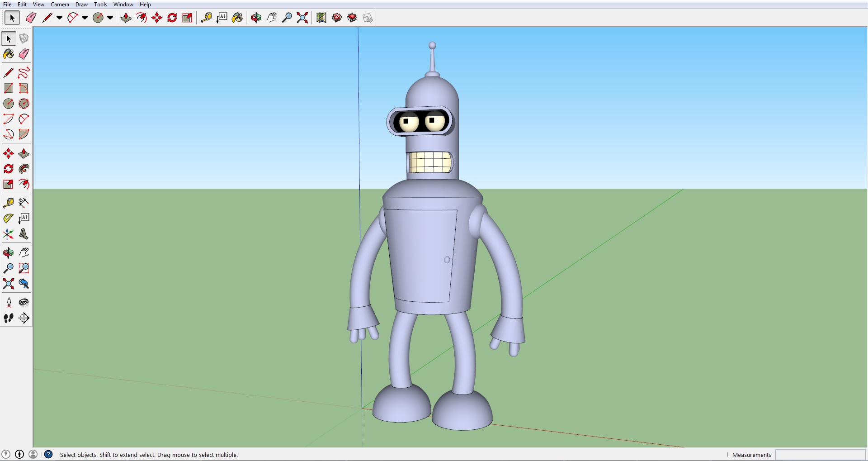
Task: Choose the Dimension tool
Action: tap(24, 202)
